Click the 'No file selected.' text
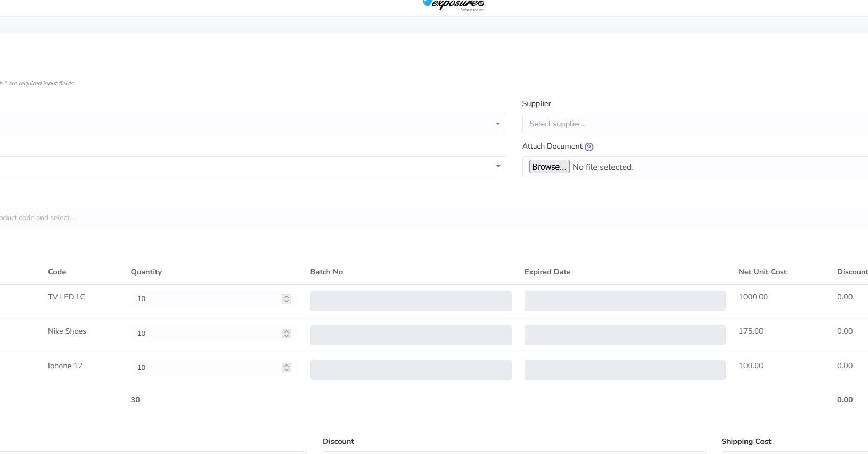The height and width of the screenshot is (454, 868). click(603, 167)
